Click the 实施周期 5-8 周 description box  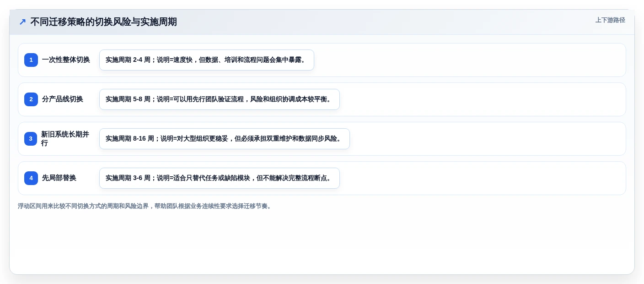click(220, 99)
